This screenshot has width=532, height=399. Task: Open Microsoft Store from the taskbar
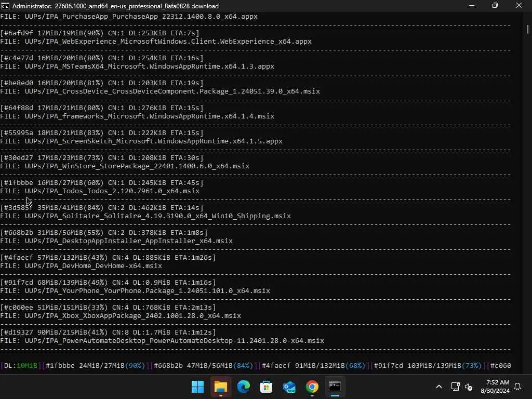[267, 387]
